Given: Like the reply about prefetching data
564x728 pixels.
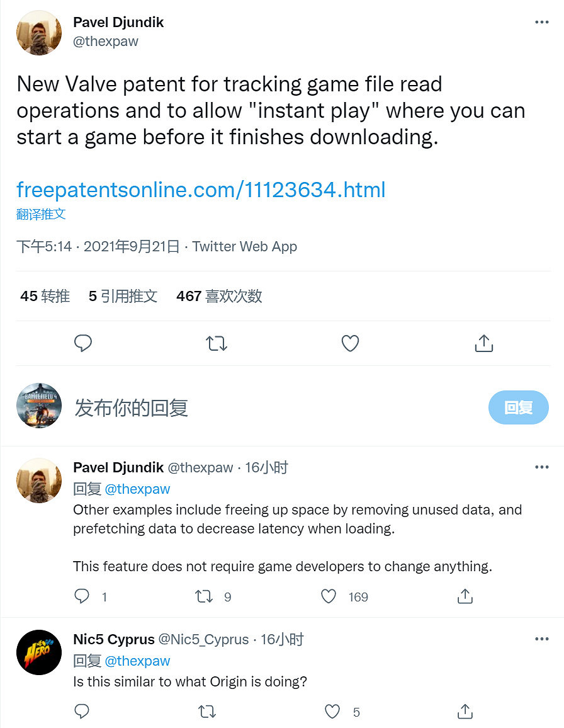Looking at the screenshot, I should (x=328, y=596).
